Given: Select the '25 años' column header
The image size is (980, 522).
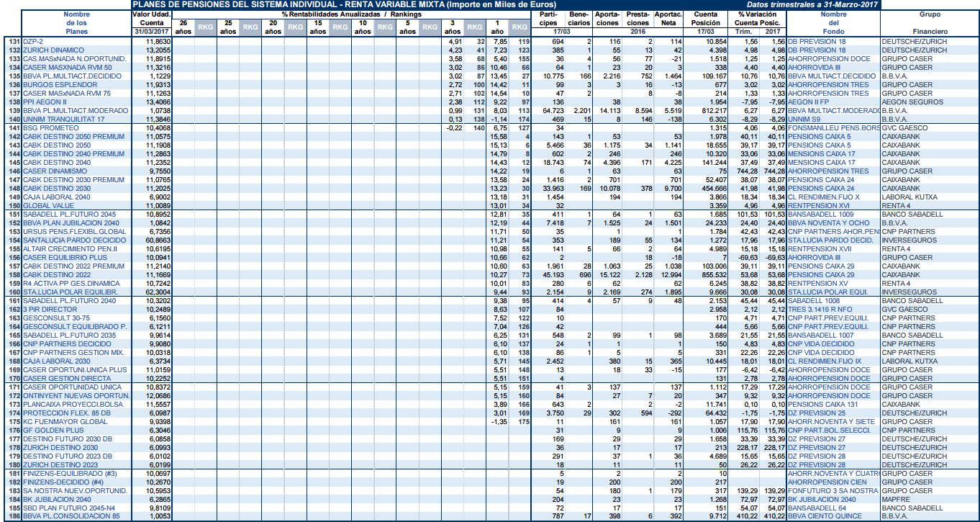Looking at the screenshot, I should [228, 27].
